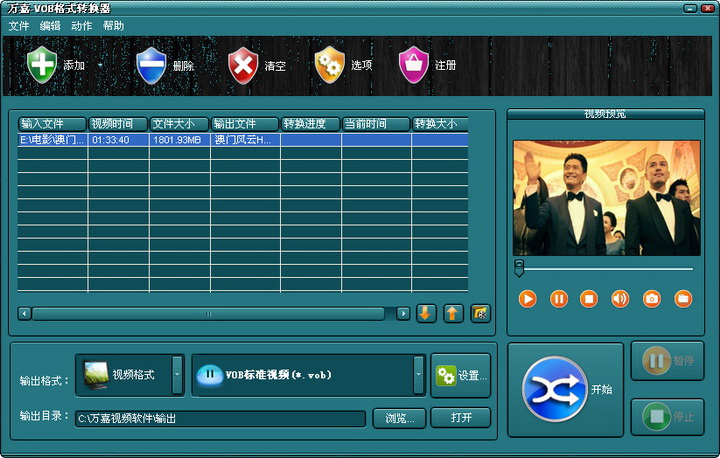Pause the video preview playback
720x458 pixels.
click(x=559, y=299)
